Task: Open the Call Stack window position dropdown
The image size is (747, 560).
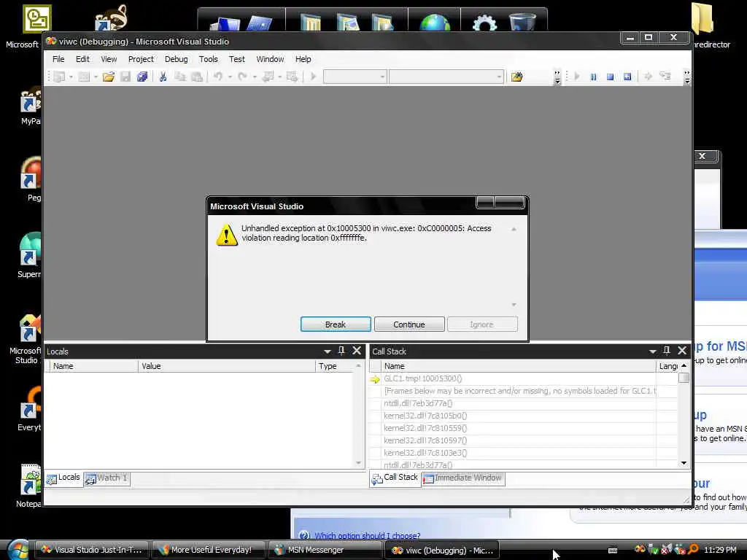Action: [x=653, y=351]
